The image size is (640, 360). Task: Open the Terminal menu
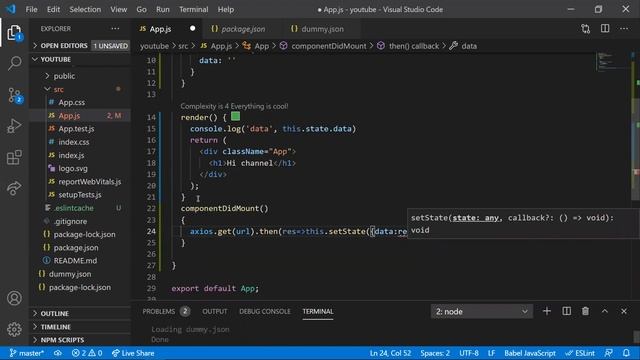[193, 9]
